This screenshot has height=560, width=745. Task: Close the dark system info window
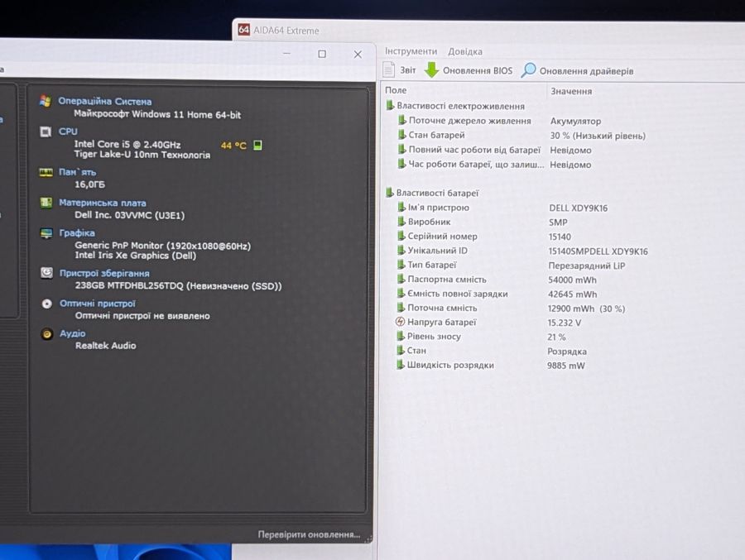tap(358, 54)
